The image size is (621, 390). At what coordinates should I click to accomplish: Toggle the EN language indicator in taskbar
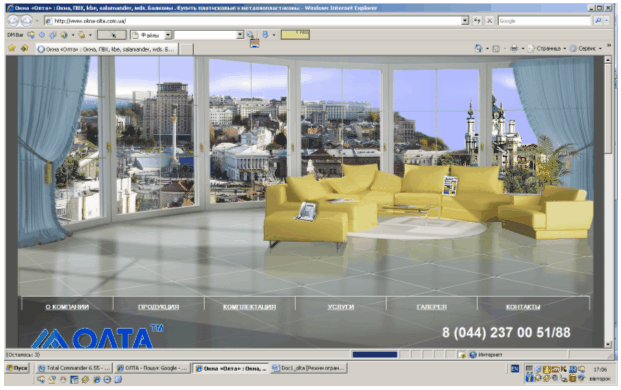point(514,369)
